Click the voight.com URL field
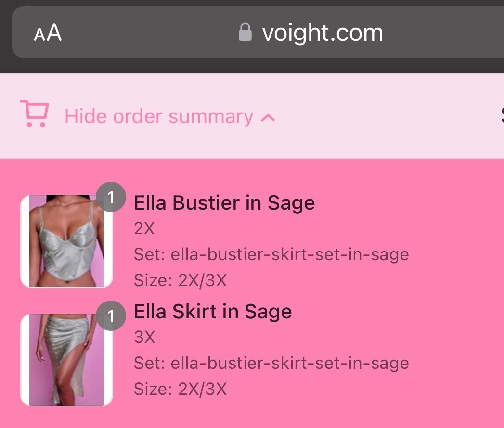 point(258,32)
